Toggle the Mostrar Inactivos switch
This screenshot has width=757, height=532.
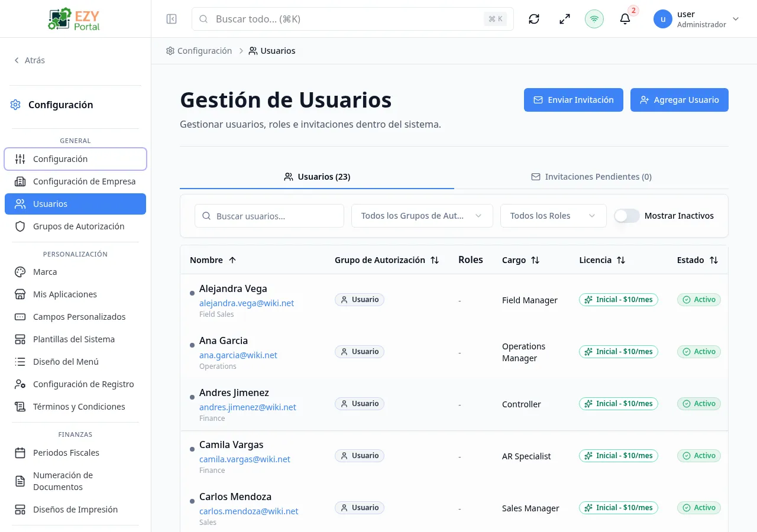point(627,216)
